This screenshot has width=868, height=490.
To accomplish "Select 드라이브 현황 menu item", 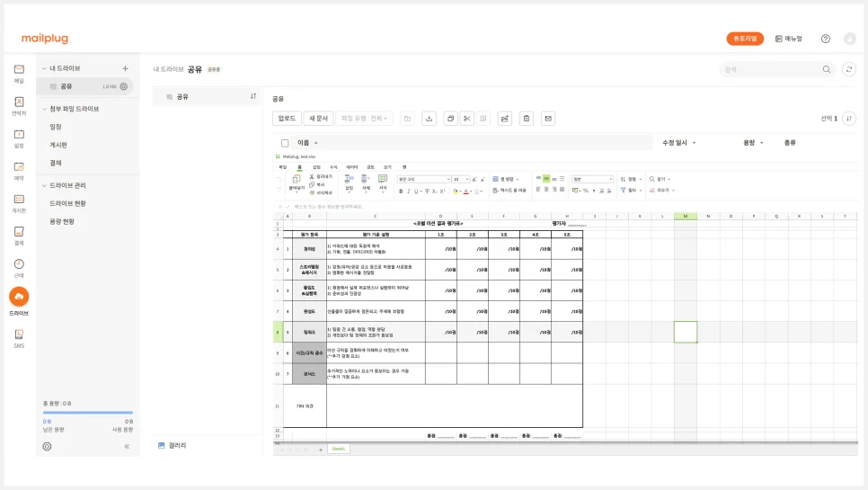I will [x=67, y=203].
